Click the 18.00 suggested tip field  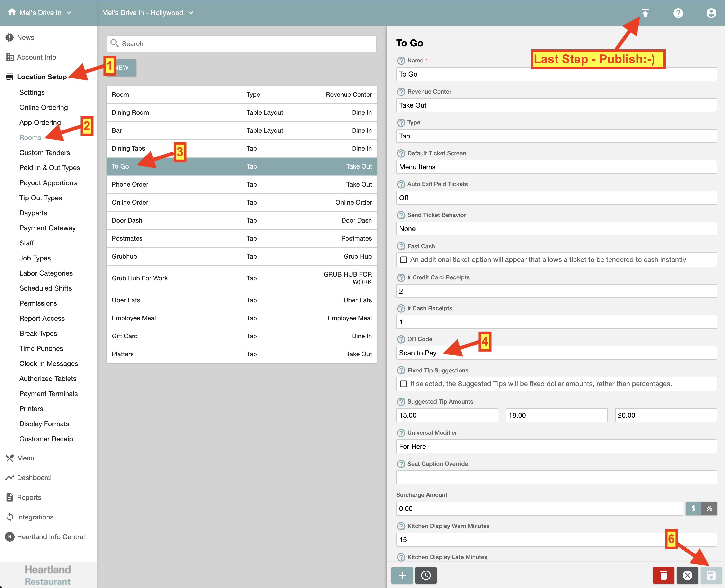pos(556,415)
